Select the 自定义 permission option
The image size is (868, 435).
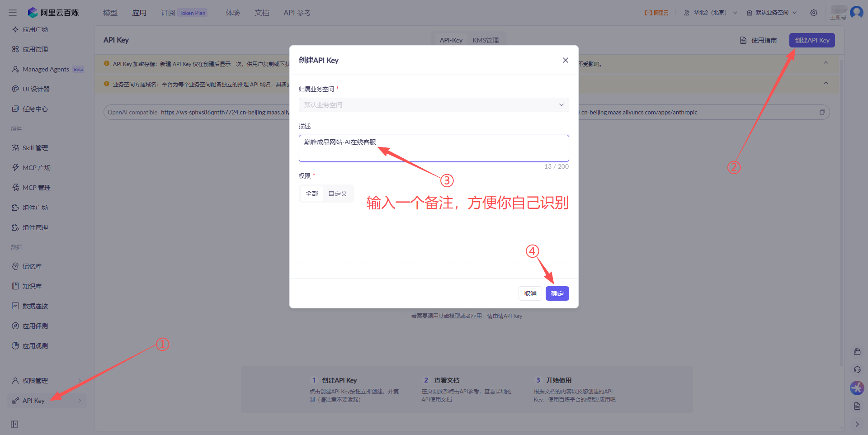(338, 194)
